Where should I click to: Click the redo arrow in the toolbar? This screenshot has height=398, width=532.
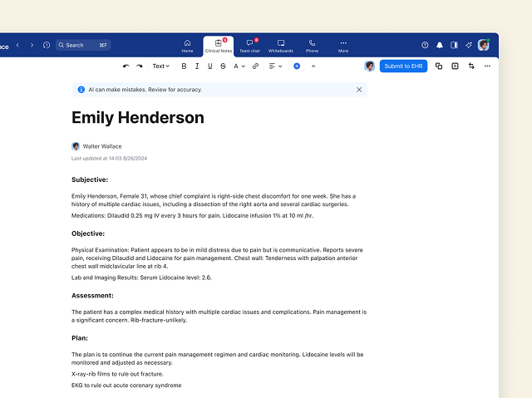139,66
